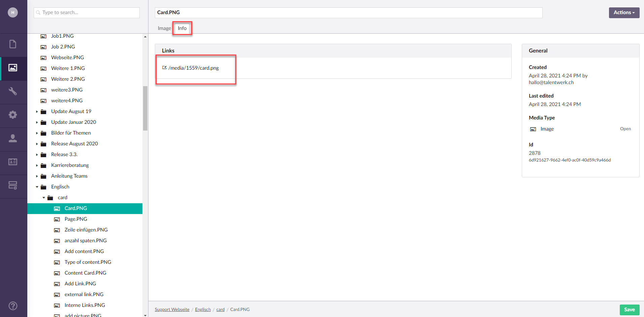The image size is (644, 317).
Task: Click the image icon next to weitere4.PNG
Action: coord(43,101)
